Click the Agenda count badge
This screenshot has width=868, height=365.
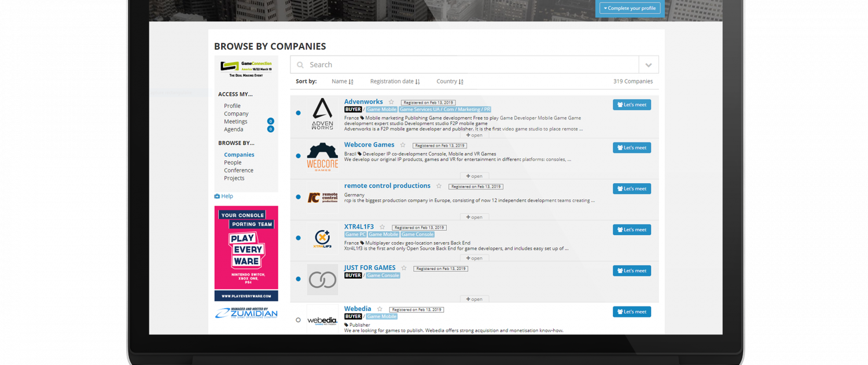(x=270, y=129)
